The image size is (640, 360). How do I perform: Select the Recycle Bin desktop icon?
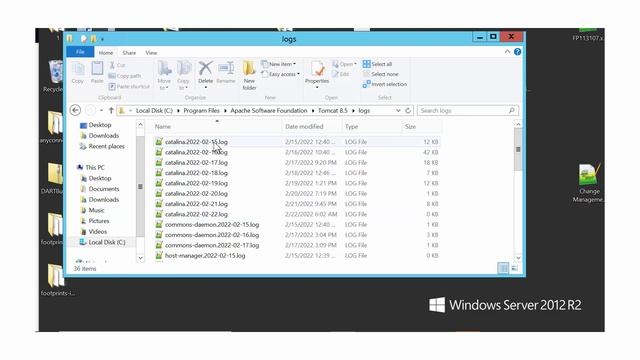pyautogui.click(x=54, y=76)
